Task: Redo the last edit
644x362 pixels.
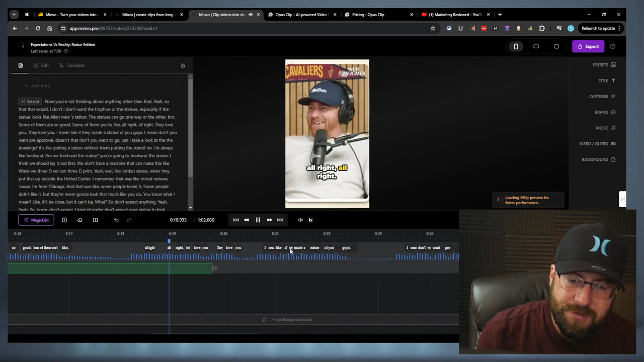Action: tap(129, 220)
